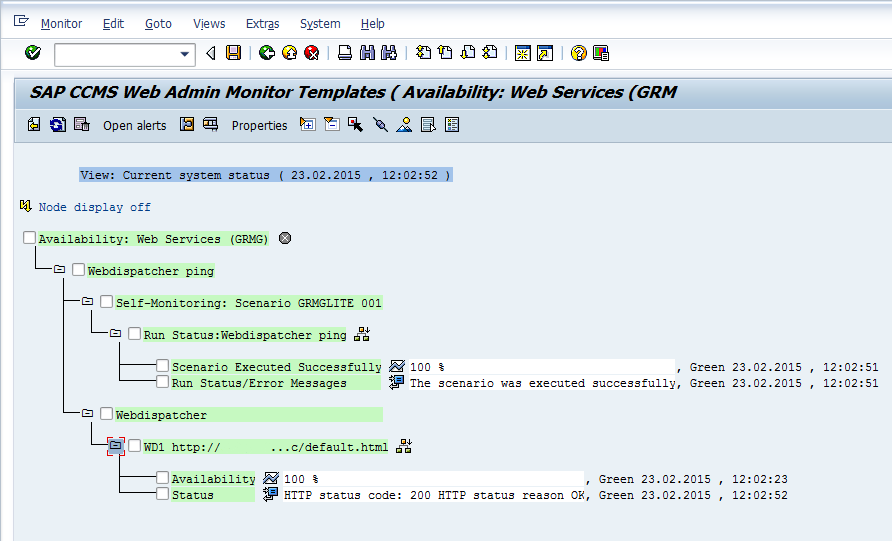The width and height of the screenshot is (892, 541).
Task: Click the connector plug toolbar icon
Action: coord(381,125)
